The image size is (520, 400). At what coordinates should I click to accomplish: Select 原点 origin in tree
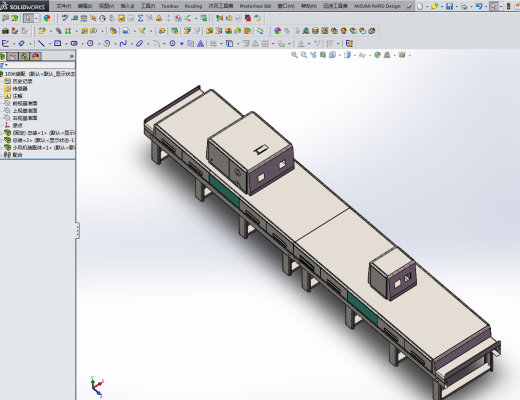pos(17,125)
